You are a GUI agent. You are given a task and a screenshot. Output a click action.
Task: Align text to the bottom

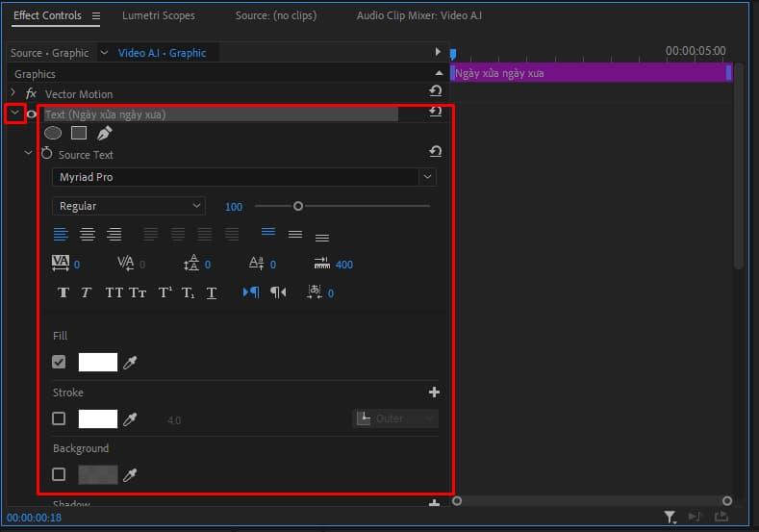coord(322,238)
